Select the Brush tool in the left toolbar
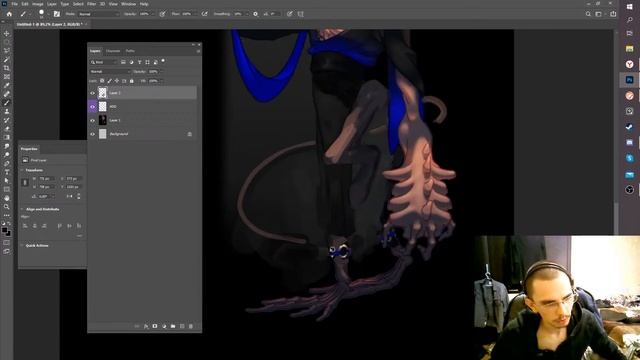 (x=7, y=102)
